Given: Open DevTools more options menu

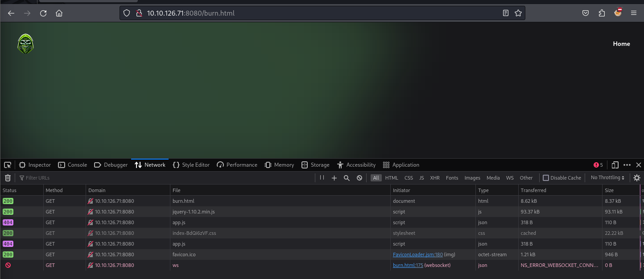Looking at the screenshot, I should click(x=627, y=165).
